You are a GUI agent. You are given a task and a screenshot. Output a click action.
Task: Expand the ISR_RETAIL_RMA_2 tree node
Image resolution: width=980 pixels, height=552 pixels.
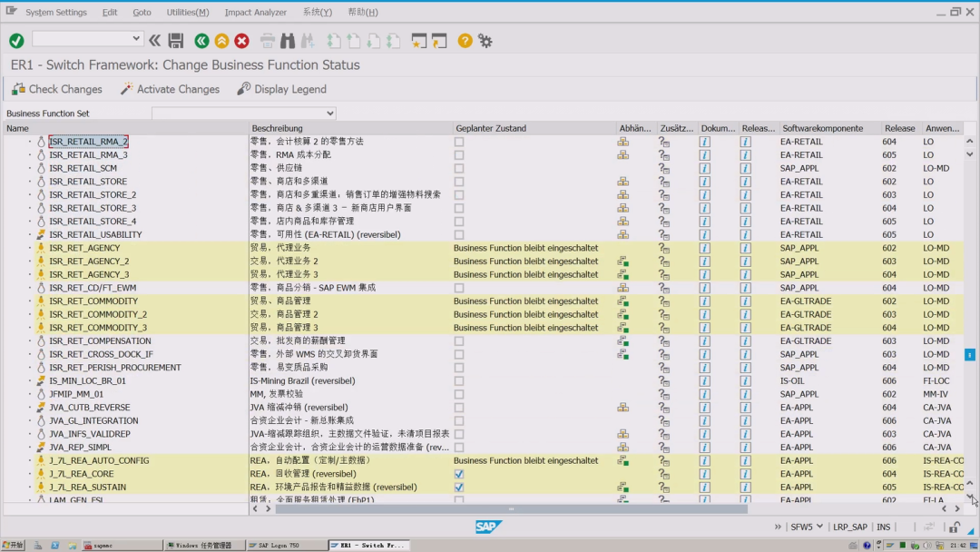point(29,142)
